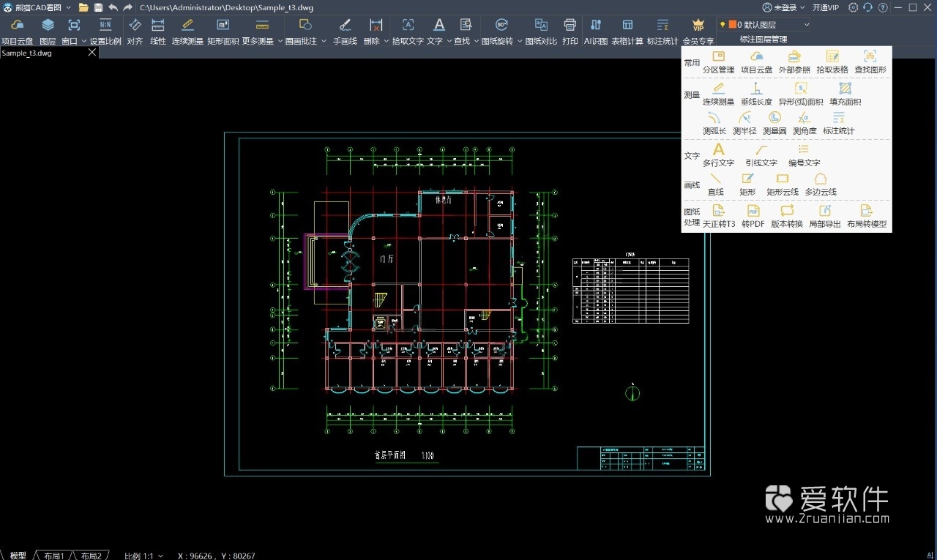Click the 标注图层管理 button
The image size is (937, 560).
[764, 39]
